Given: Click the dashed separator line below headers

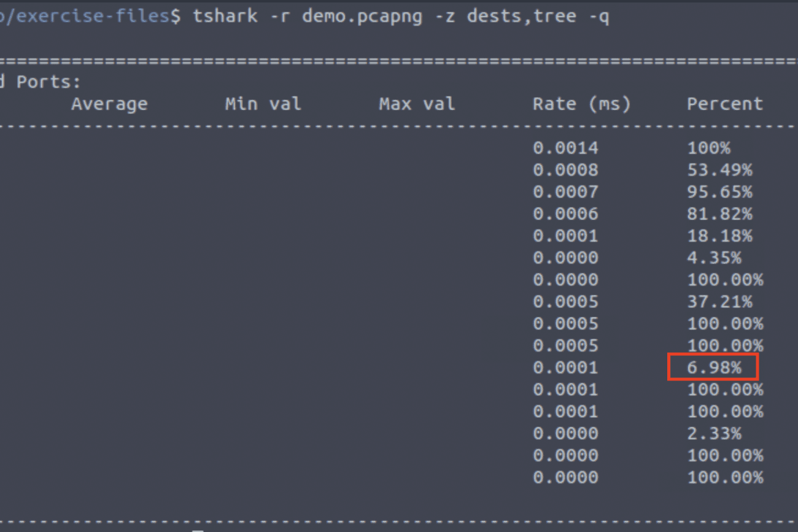Looking at the screenshot, I should point(399,125).
